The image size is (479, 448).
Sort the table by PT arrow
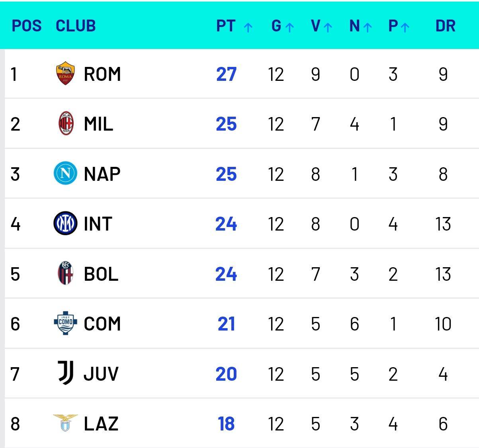[248, 27]
